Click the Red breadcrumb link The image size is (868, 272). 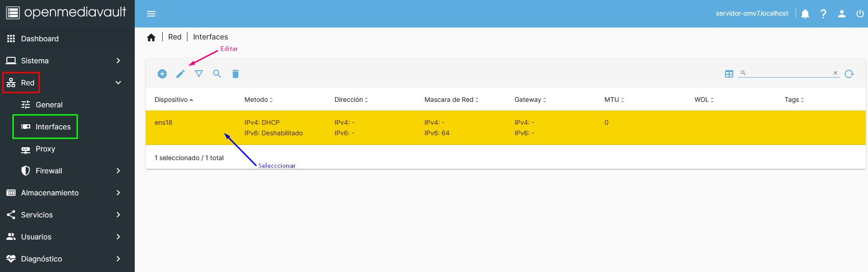[175, 37]
